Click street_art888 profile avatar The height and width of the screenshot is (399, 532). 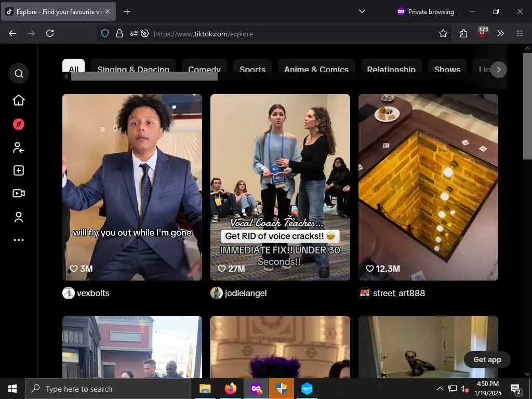click(x=365, y=293)
